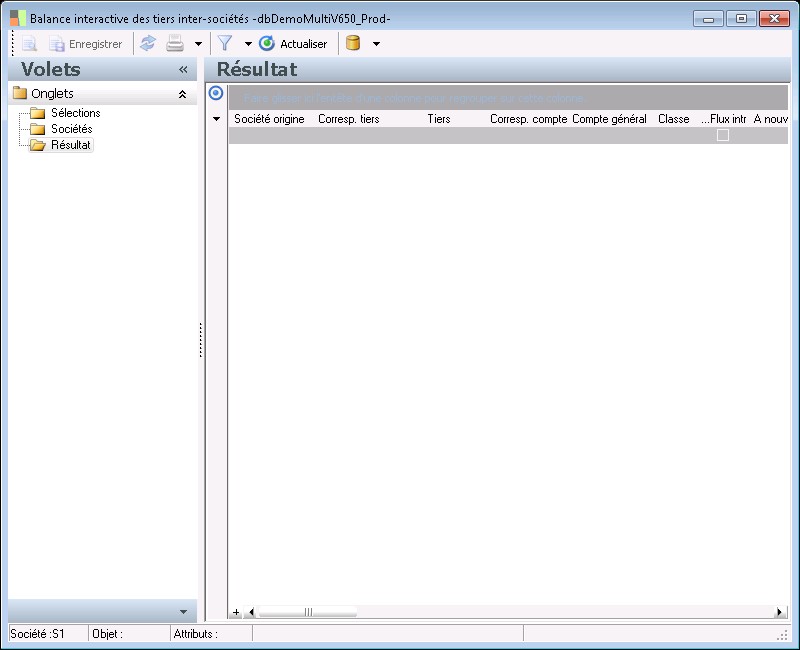The width and height of the screenshot is (800, 650).
Task: Click the A nouv column header
Action: [770, 119]
